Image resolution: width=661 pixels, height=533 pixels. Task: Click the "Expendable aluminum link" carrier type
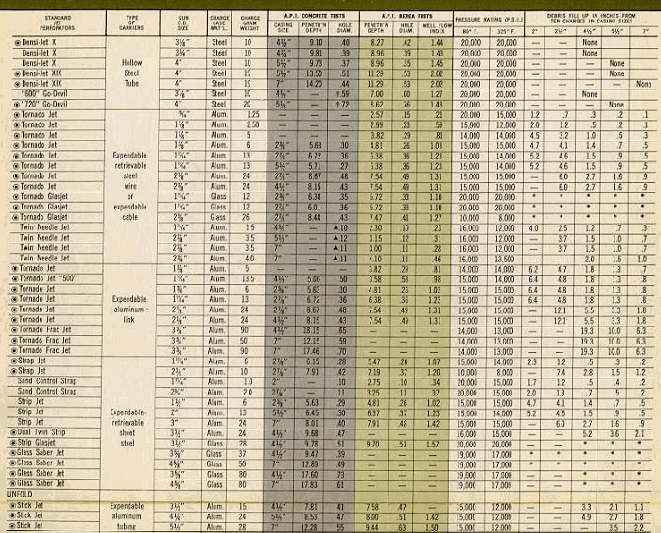coord(129,309)
